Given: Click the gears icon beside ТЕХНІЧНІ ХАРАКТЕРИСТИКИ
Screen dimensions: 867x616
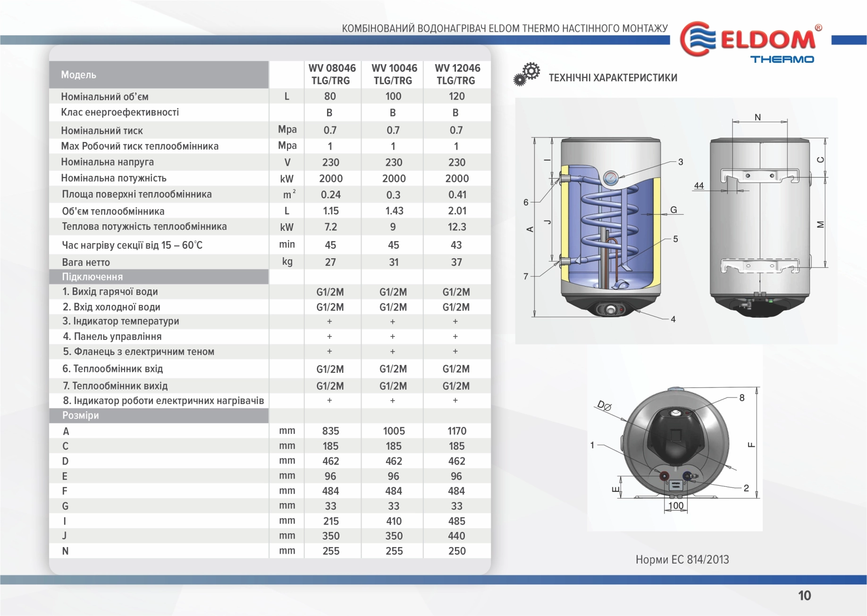Looking at the screenshot, I should 527,75.
